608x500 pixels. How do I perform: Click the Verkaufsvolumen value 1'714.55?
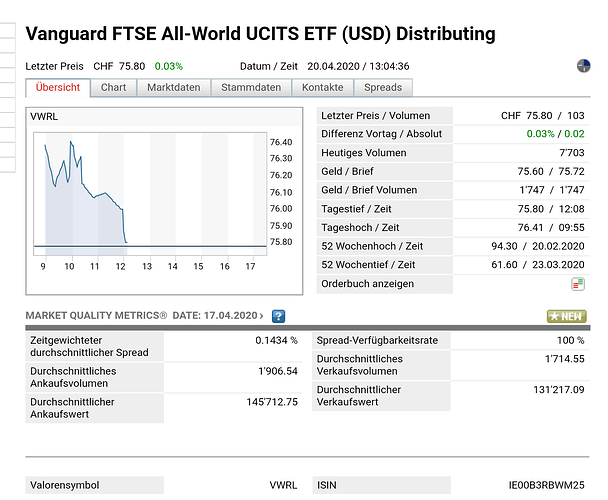tap(565, 359)
